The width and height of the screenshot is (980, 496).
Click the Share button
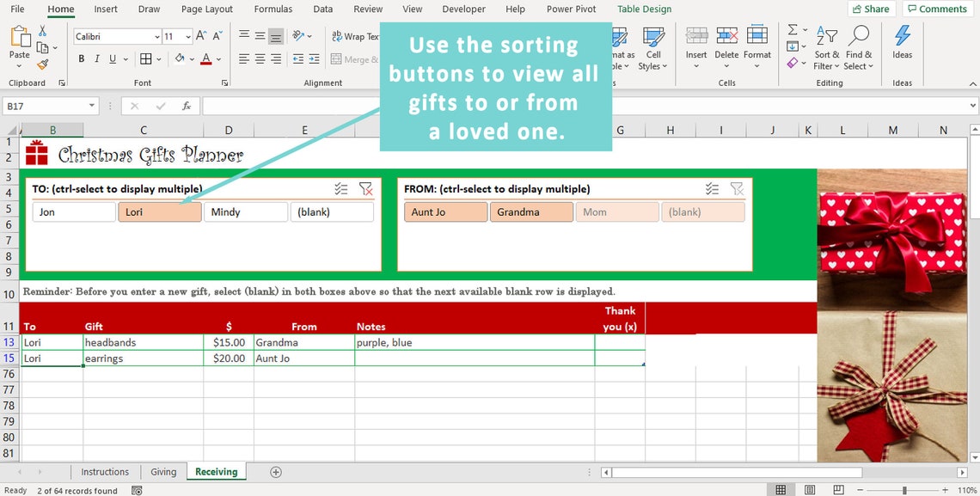pos(871,8)
